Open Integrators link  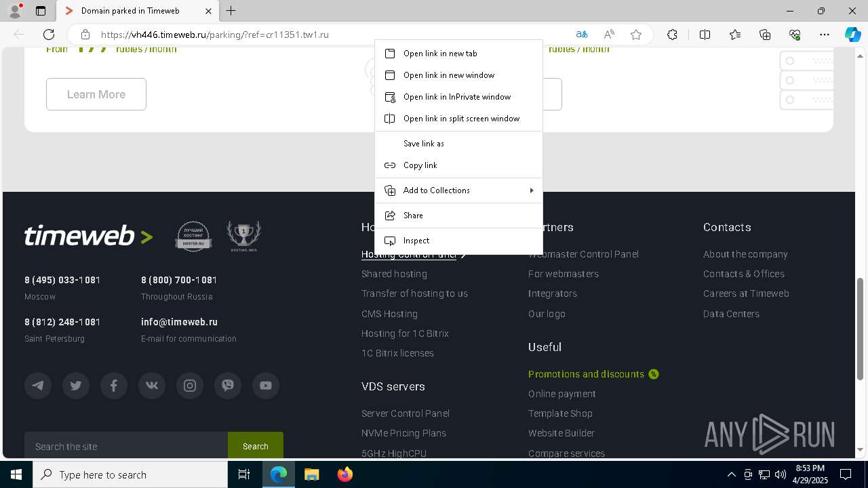[553, 293]
